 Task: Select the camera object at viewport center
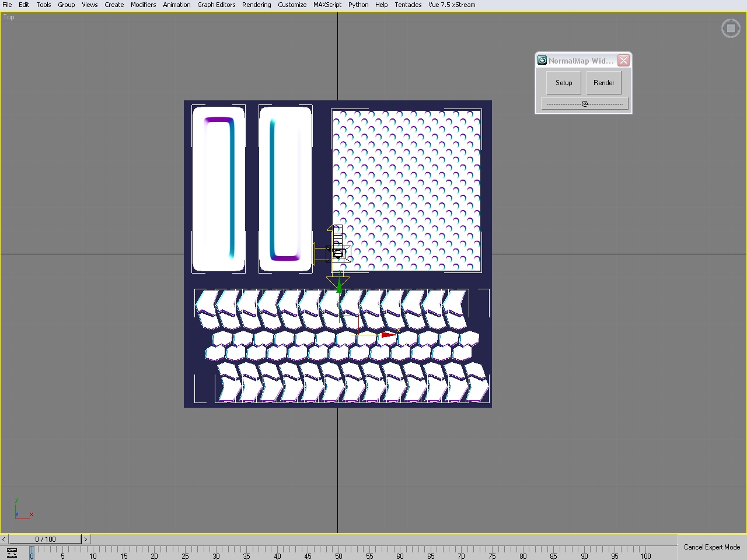338,253
